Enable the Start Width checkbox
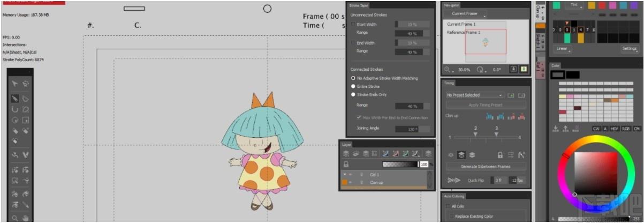The height and width of the screenshot is (223, 644). [x=353, y=25]
